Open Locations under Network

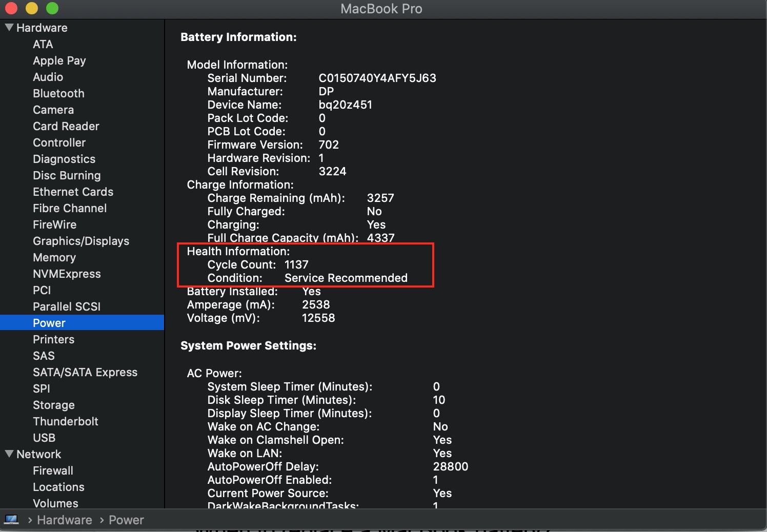(x=59, y=487)
